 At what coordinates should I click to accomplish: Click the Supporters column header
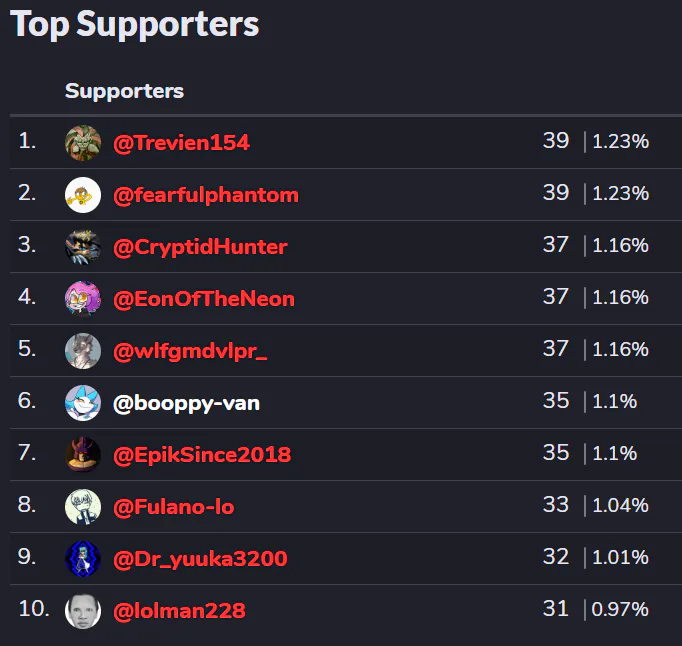pos(124,91)
